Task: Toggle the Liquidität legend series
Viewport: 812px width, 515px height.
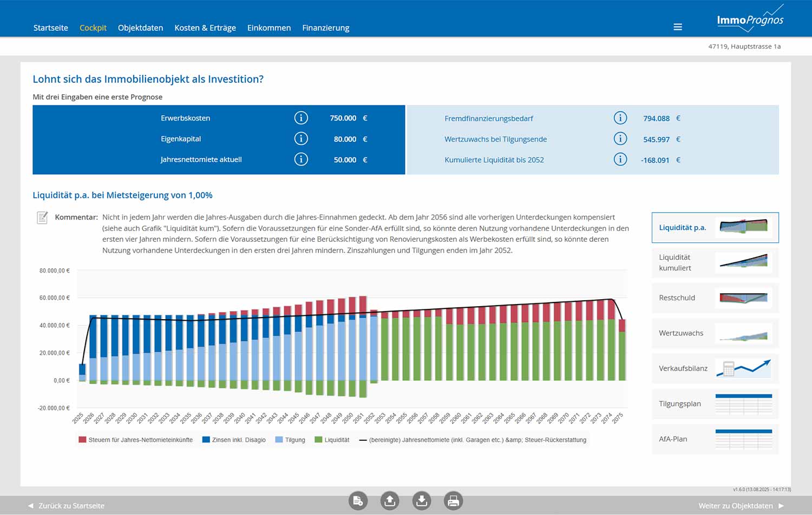Action: tap(332, 440)
